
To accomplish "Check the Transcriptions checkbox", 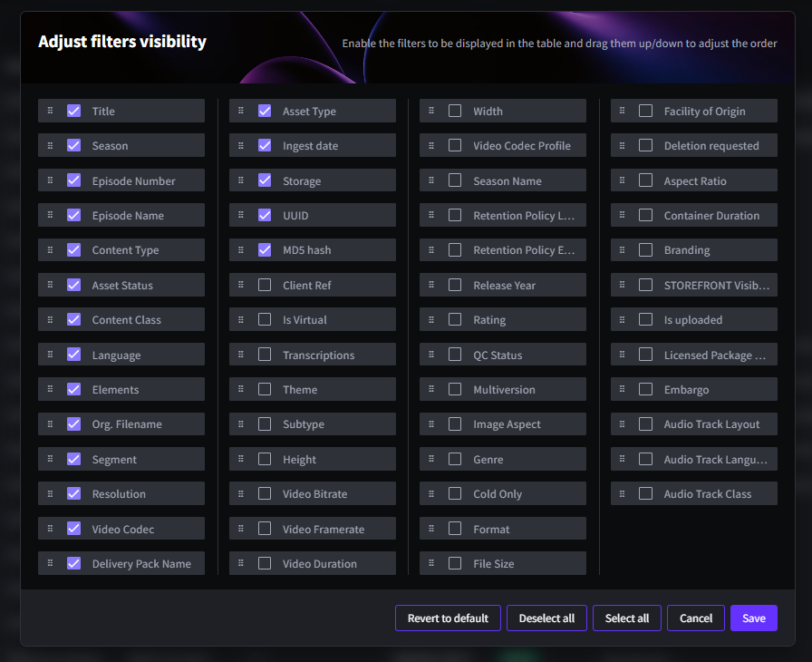I will click(x=265, y=355).
